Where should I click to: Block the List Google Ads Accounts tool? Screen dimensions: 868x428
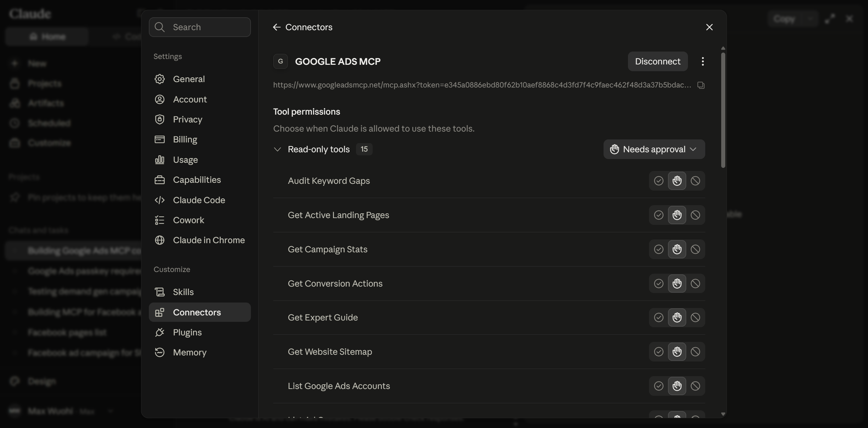695,386
